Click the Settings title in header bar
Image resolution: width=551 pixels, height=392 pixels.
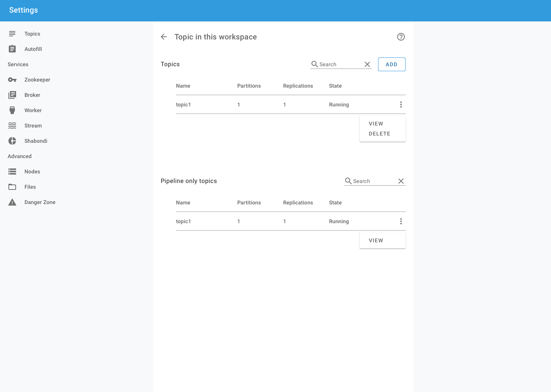[x=23, y=10]
